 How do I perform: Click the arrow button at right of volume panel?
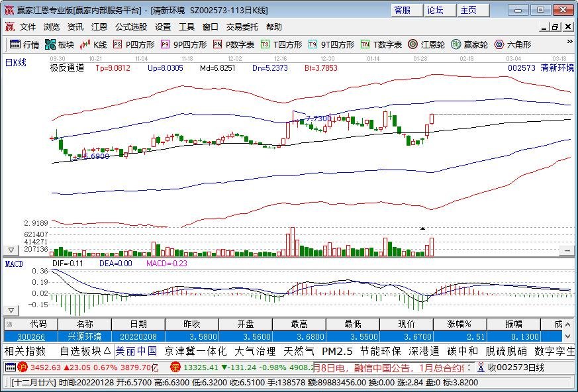tap(567, 250)
